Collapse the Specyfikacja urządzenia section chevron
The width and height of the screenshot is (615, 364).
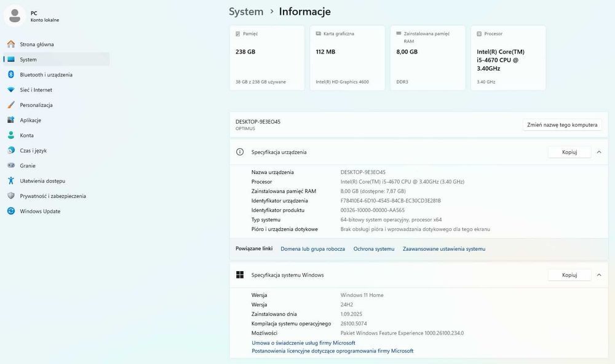[599, 152]
